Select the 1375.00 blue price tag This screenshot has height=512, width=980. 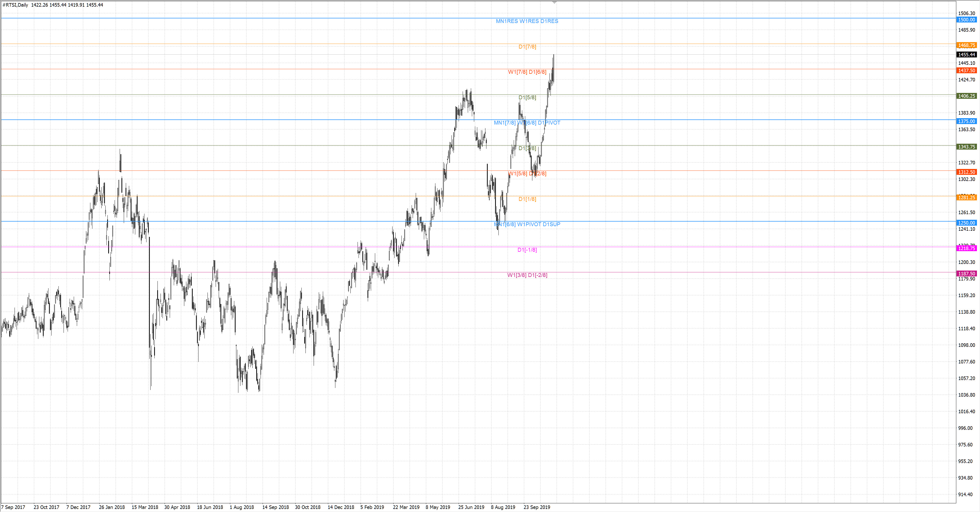pyautogui.click(x=966, y=121)
